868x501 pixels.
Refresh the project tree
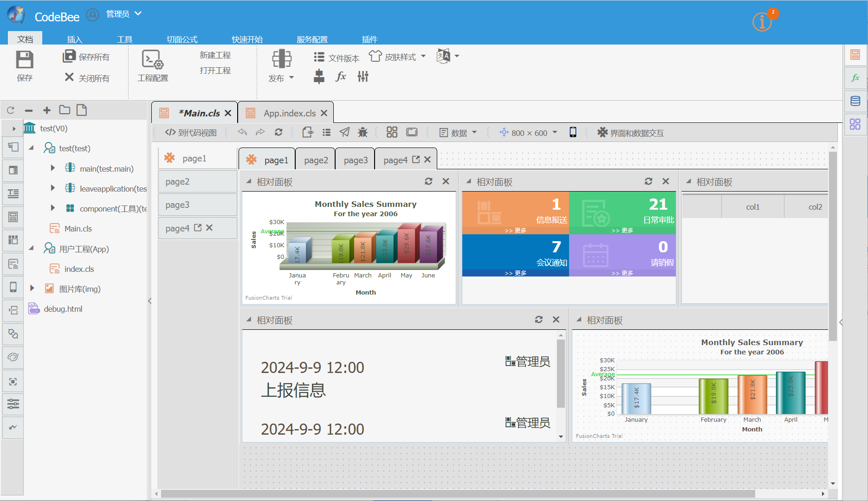11,110
